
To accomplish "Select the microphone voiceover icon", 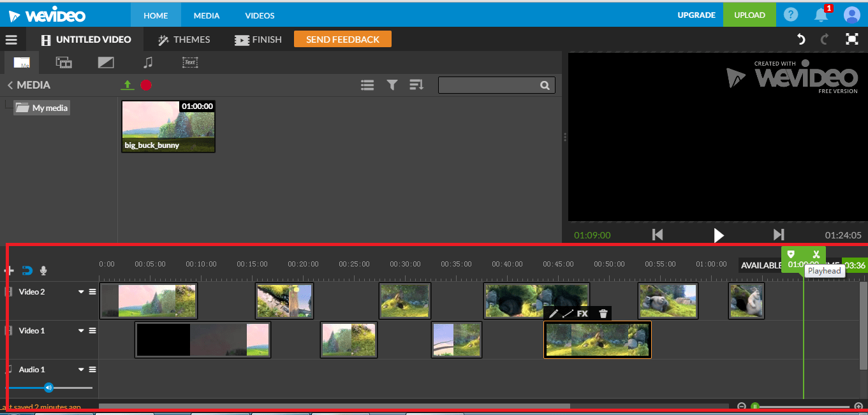I will 43,270.
